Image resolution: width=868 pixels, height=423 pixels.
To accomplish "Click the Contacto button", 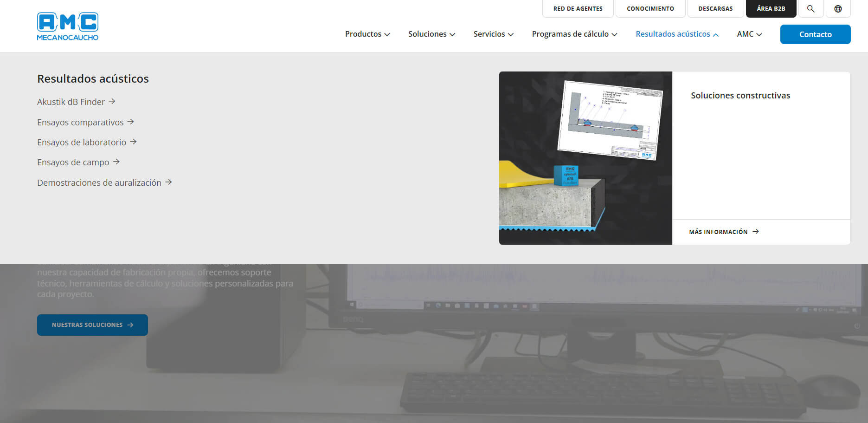I will (815, 34).
